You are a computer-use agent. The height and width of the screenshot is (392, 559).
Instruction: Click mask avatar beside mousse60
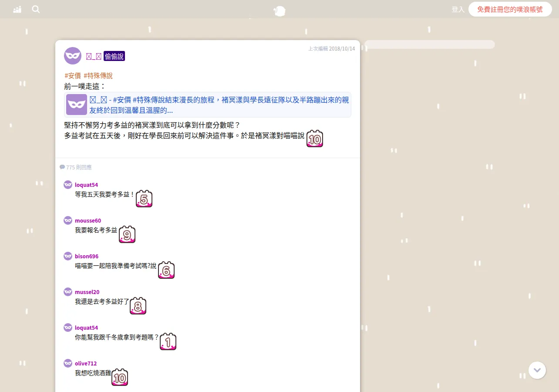68,220
